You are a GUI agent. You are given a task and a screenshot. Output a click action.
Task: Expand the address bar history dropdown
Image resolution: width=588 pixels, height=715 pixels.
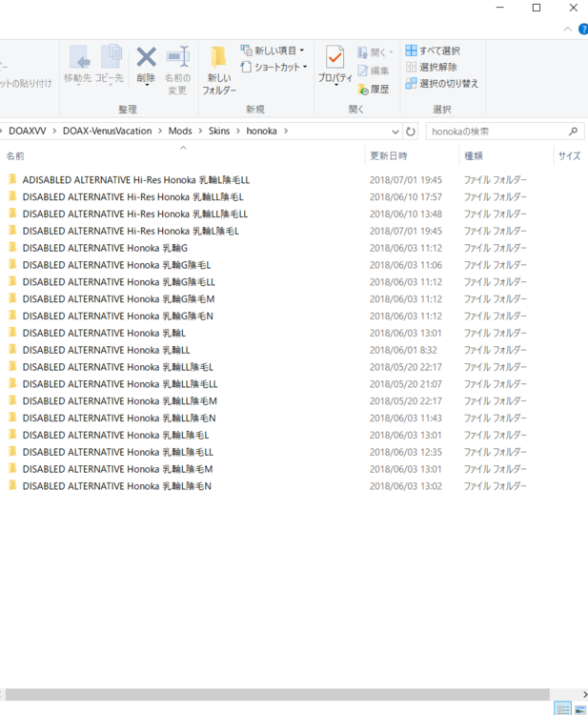click(x=395, y=132)
